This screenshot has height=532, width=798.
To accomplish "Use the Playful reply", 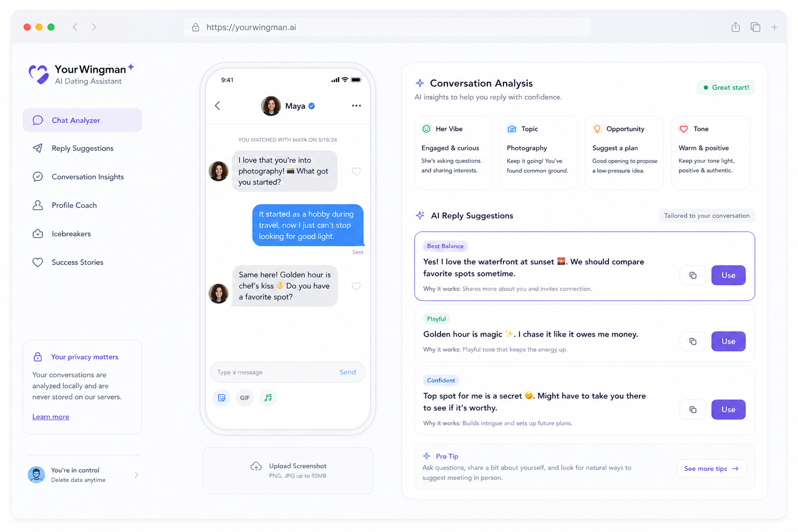I will point(728,341).
